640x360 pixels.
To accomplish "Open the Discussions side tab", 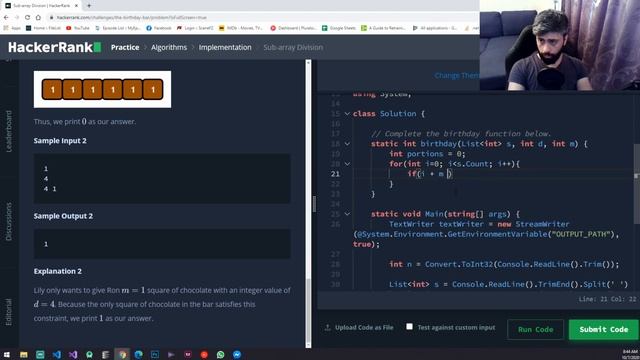I will tap(9, 221).
